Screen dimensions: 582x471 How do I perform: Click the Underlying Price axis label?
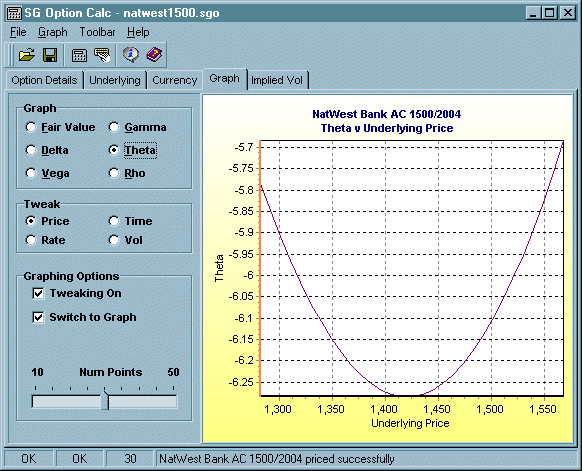point(410,423)
